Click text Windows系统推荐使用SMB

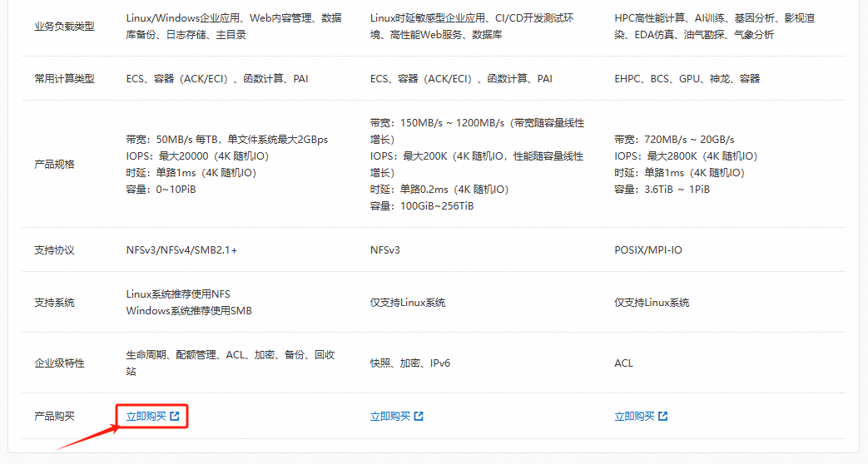coord(189,311)
